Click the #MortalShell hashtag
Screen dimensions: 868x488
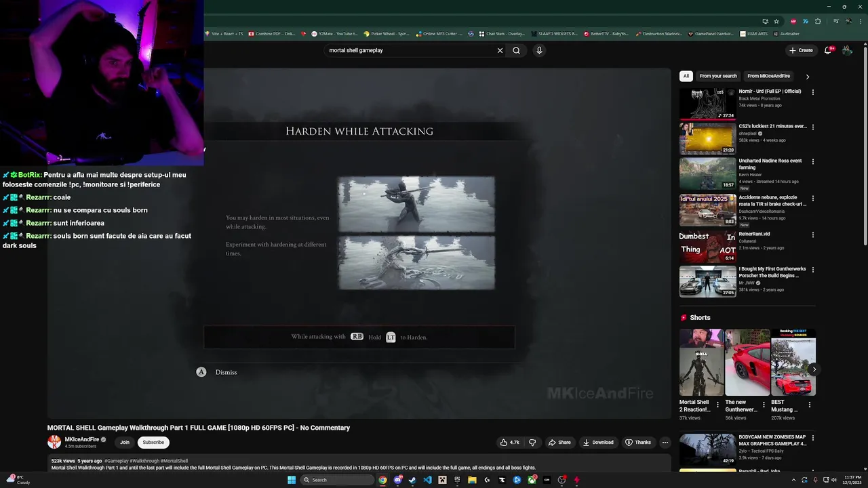coord(174,461)
